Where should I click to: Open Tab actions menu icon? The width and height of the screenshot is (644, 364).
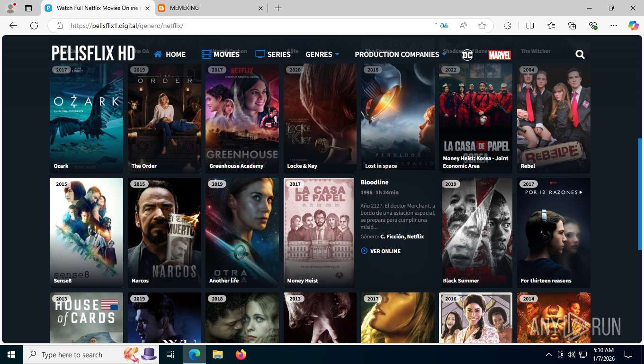(28, 8)
